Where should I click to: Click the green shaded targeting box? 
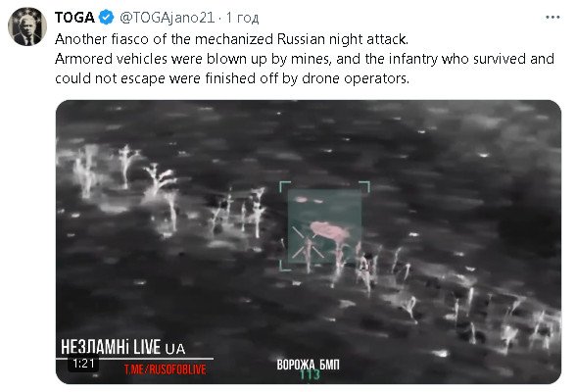(x=324, y=226)
